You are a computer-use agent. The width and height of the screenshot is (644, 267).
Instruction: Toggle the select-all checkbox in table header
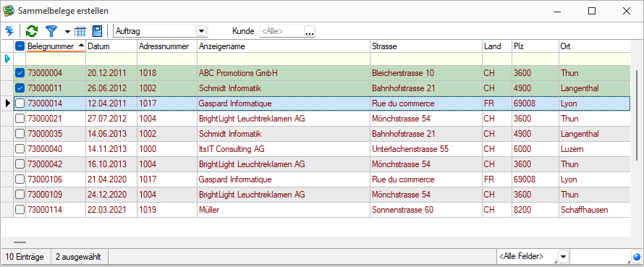coord(20,46)
